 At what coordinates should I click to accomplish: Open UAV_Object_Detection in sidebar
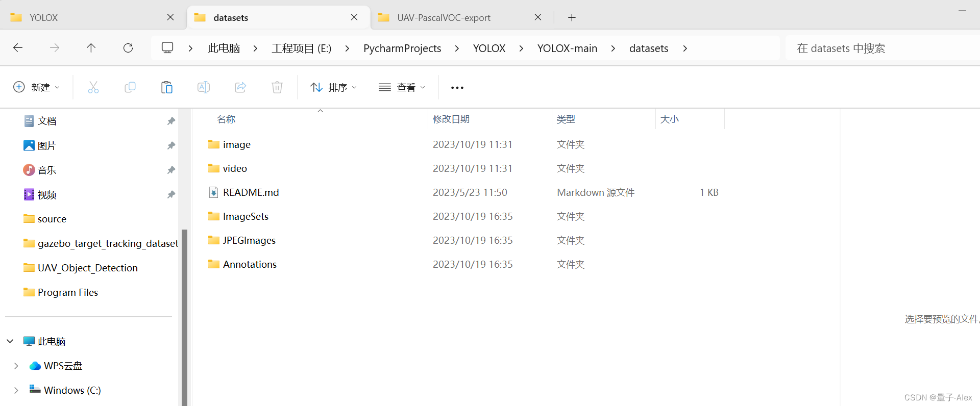[87, 268]
